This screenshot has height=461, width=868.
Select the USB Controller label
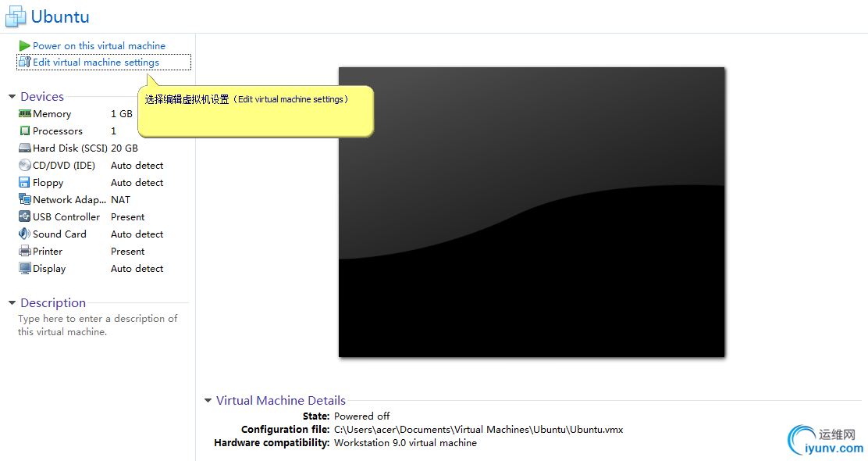coord(66,217)
